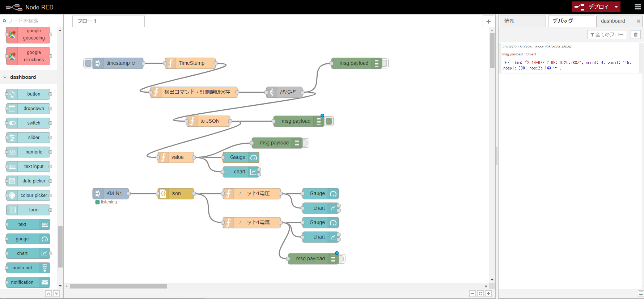644x299 pixels.
Task: Select the gauge node in the palette
Action: pyautogui.click(x=28, y=239)
